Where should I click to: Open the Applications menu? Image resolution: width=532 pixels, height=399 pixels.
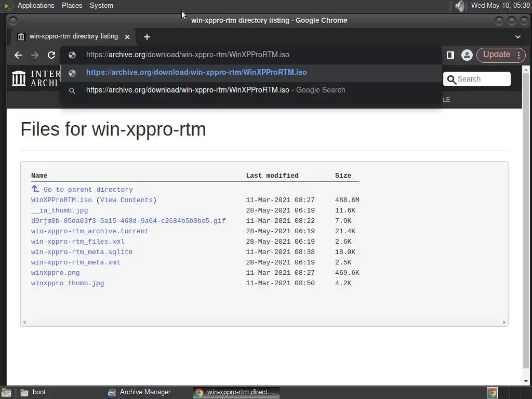click(36, 5)
